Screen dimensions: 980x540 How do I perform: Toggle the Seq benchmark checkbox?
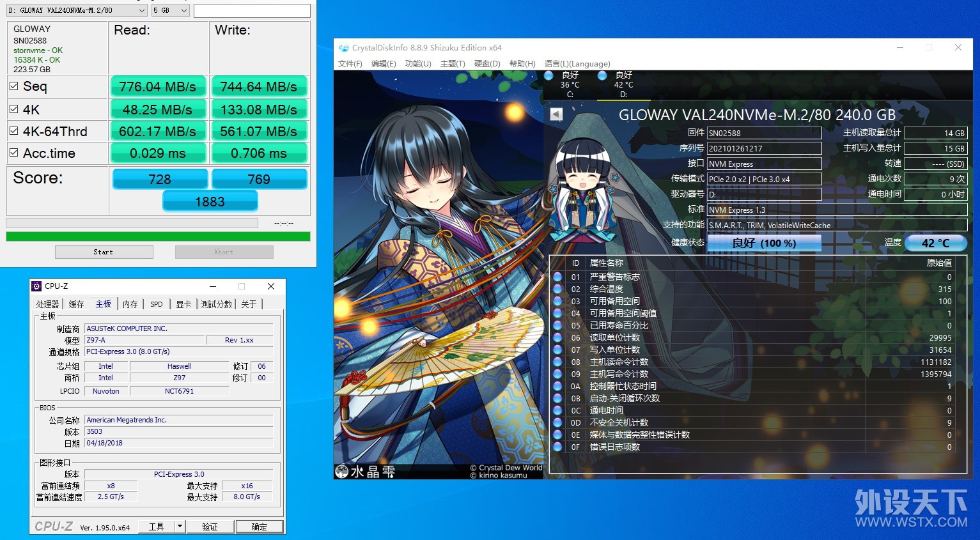pyautogui.click(x=13, y=86)
